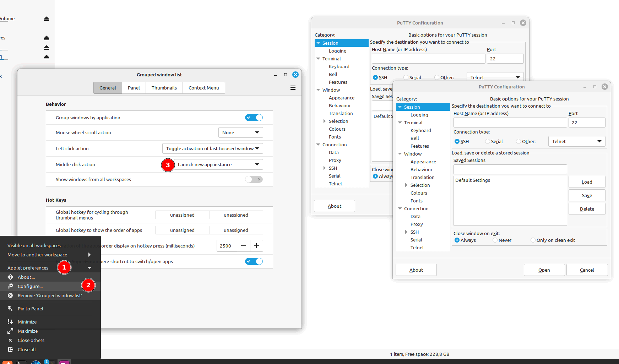
Task: Decrease the hotkey display duration with minus
Action: coord(244,246)
